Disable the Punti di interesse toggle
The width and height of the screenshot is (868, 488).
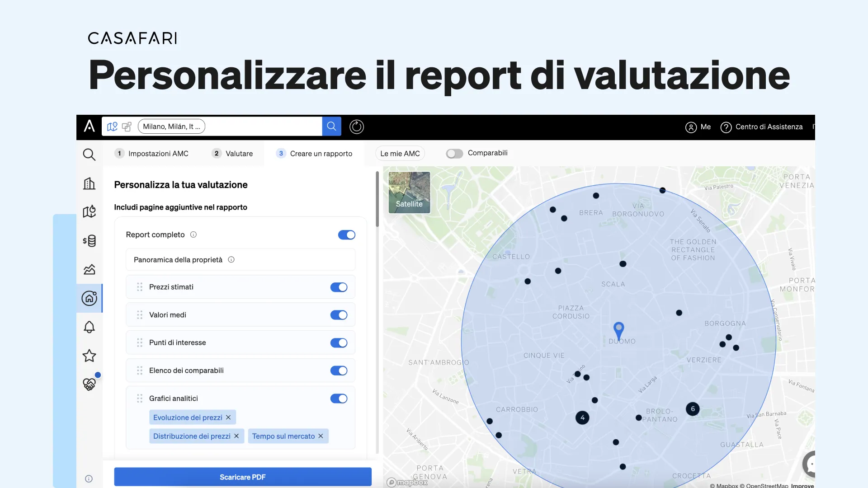(339, 343)
